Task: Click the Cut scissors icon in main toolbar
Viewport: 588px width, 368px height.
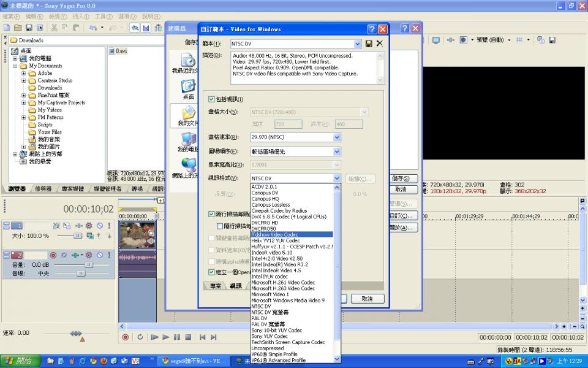Action: pos(55,28)
